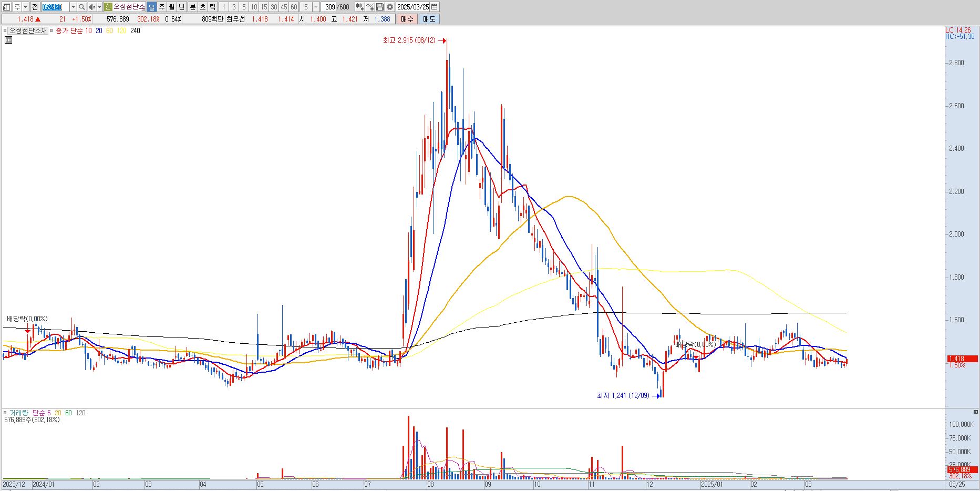Expand the 주 type dropdown arrow
Image resolution: width=980 pixels, height=491 pixels.
[25, 7]
